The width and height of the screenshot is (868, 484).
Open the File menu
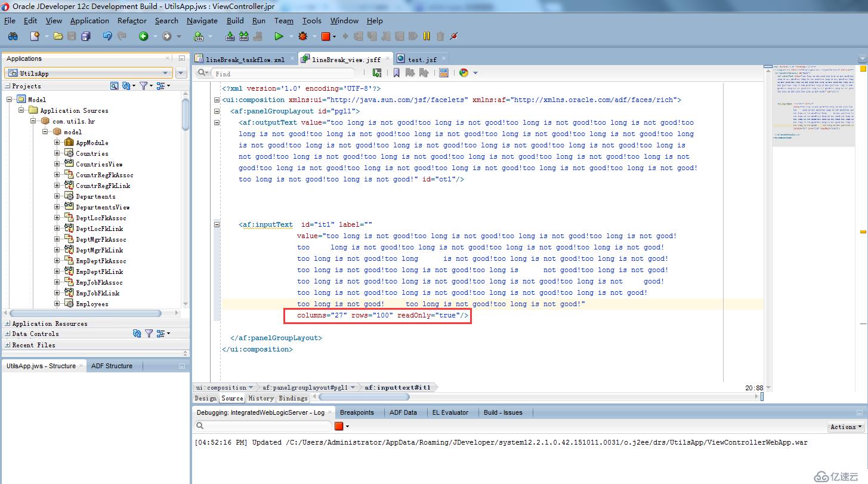(x=10, y=20)
